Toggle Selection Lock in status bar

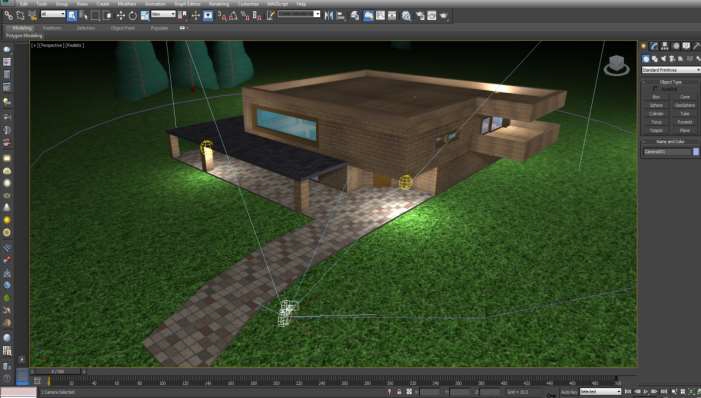point(399,392)
